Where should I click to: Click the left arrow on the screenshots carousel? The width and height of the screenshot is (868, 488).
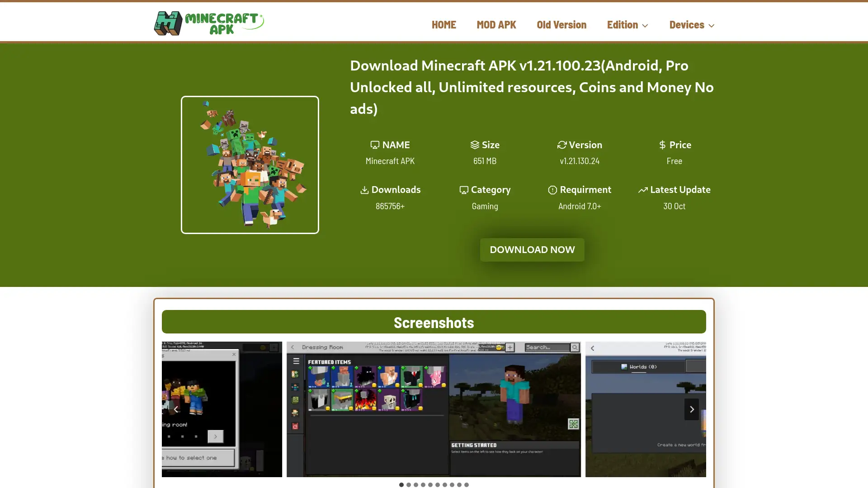pos(176,409)
